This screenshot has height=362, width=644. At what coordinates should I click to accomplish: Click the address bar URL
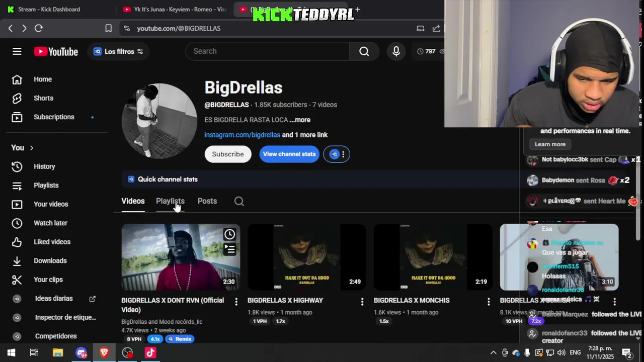click(179, 28)
